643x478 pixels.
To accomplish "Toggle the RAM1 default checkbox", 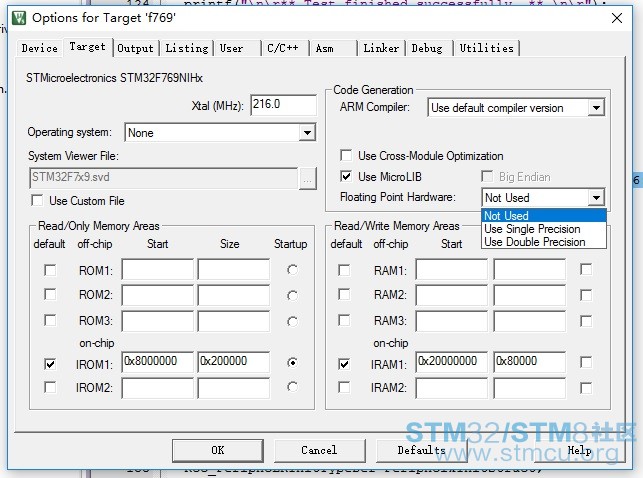I will [344, 270].
